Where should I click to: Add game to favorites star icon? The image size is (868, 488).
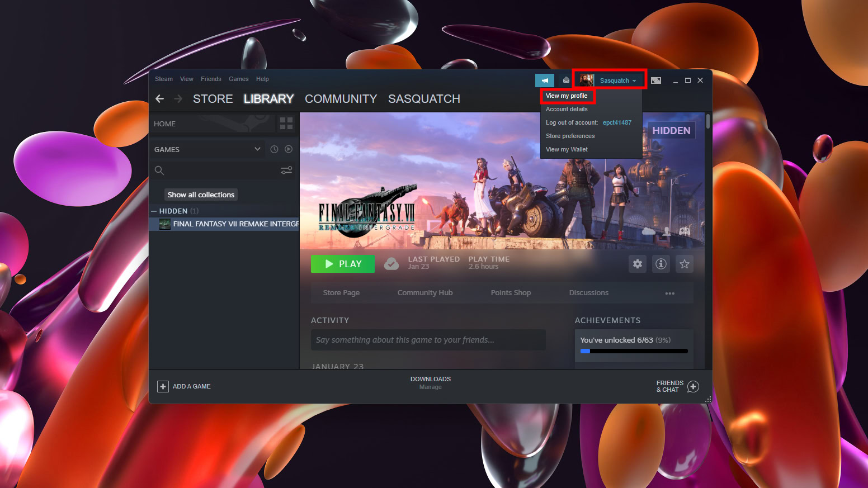pyautogui.click(x=685, y=264)
